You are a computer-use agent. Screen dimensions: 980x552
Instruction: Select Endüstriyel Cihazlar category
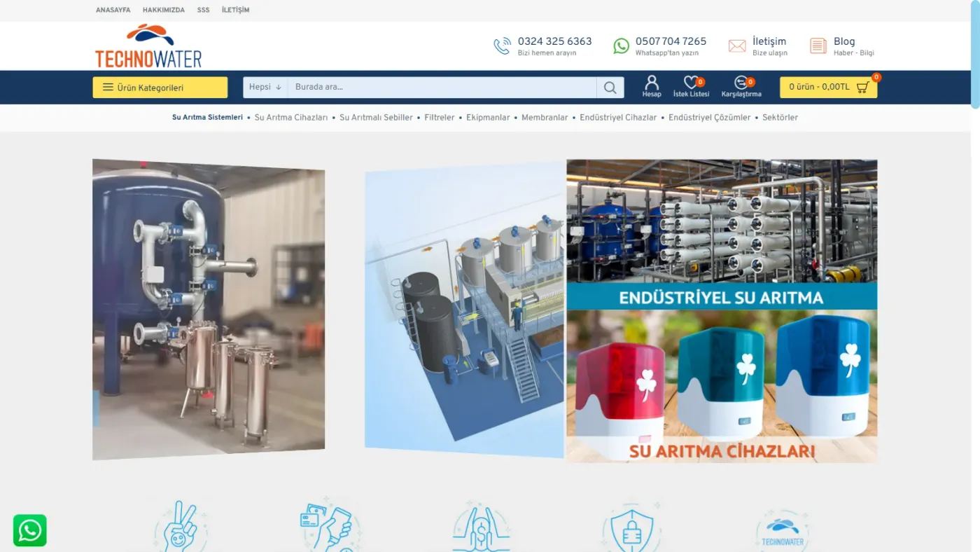(618, 118)
